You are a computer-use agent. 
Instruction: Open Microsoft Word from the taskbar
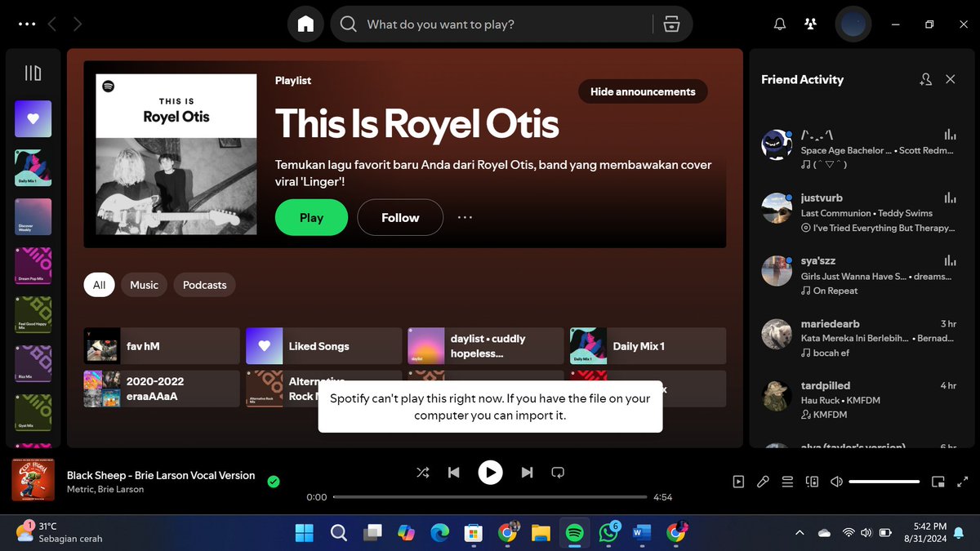coord(642,533)
